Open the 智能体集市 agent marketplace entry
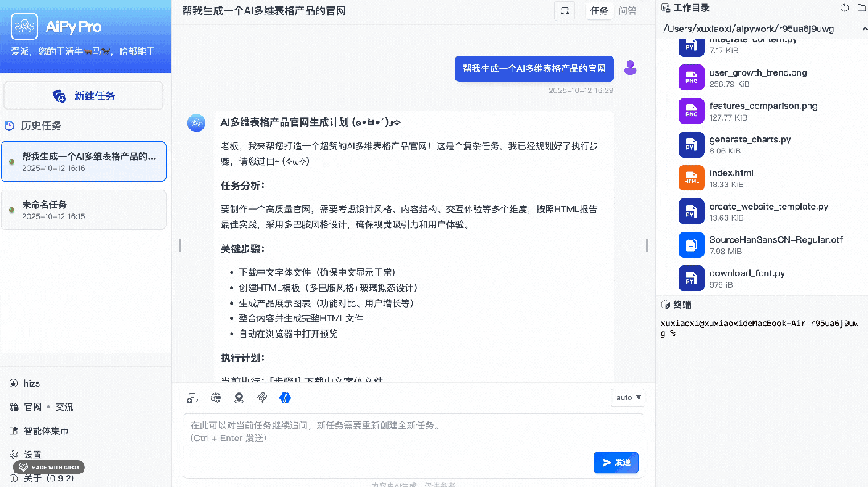 coord(47,431)
